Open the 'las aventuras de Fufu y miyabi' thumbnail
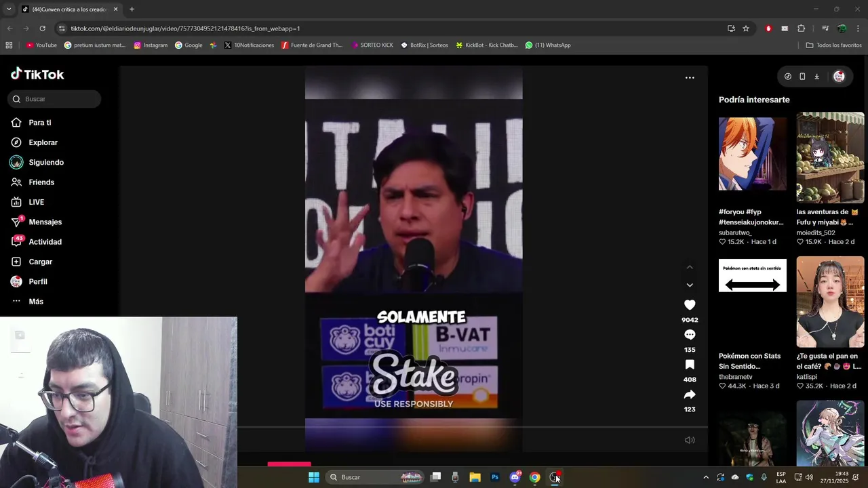The image size is (868, 488). click(830, 158)
